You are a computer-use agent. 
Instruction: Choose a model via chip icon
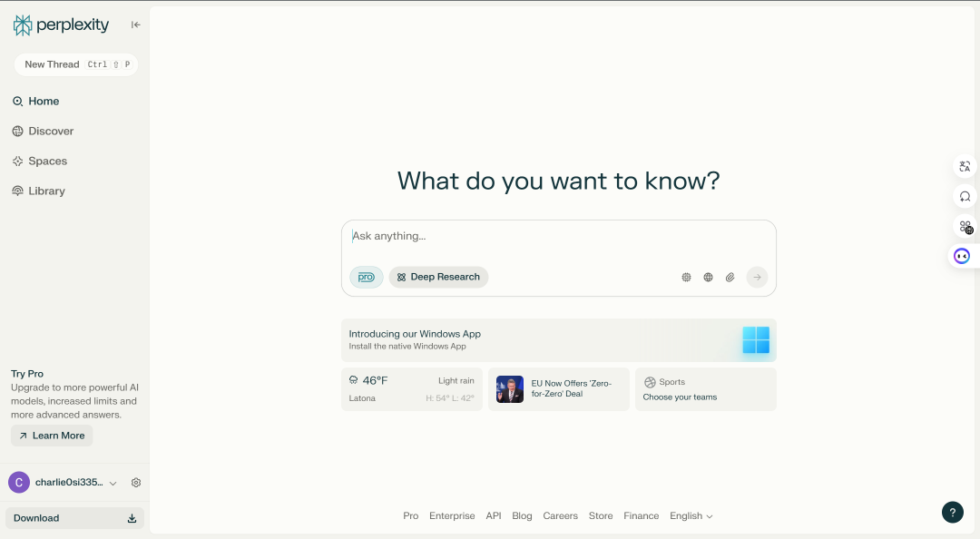(686, 277)
